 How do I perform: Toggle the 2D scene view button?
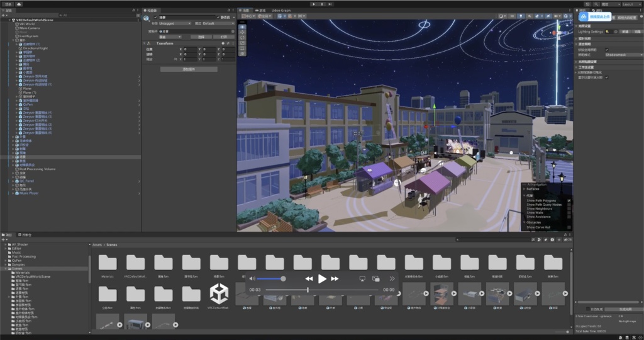(512, 16)
